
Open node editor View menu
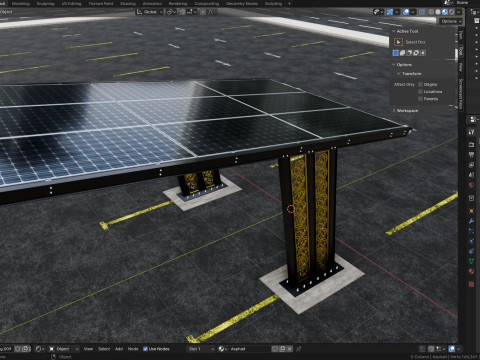tap(88, 349)
